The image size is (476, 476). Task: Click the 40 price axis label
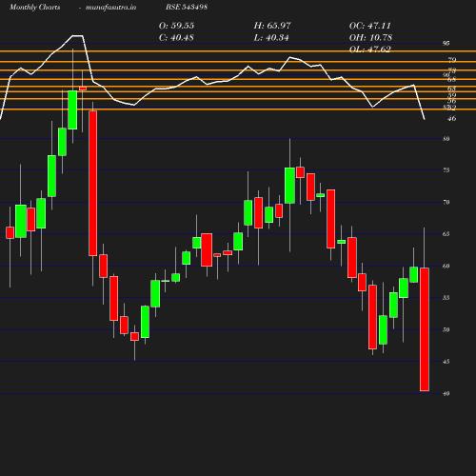(446, 393)
